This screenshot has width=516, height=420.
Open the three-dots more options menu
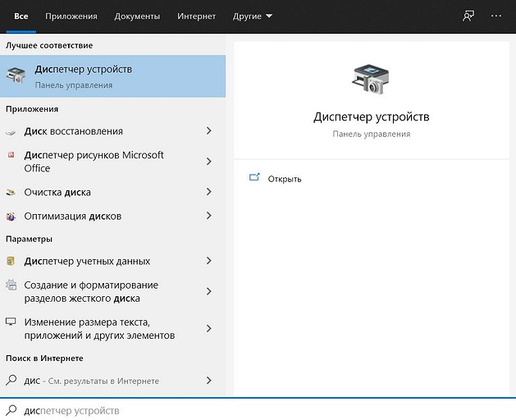495,16
